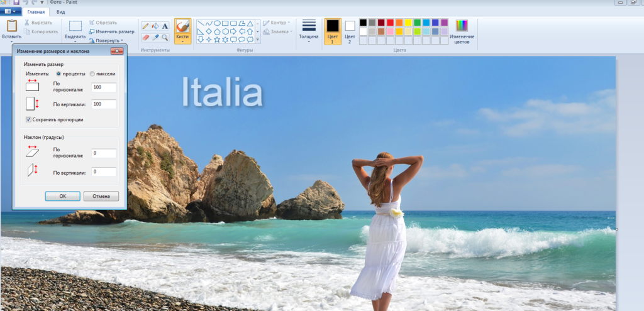Open the "Главная" ribbon tab
This screenshot has height=311, width=644.
pyautogui.click(x=37, y=11)
